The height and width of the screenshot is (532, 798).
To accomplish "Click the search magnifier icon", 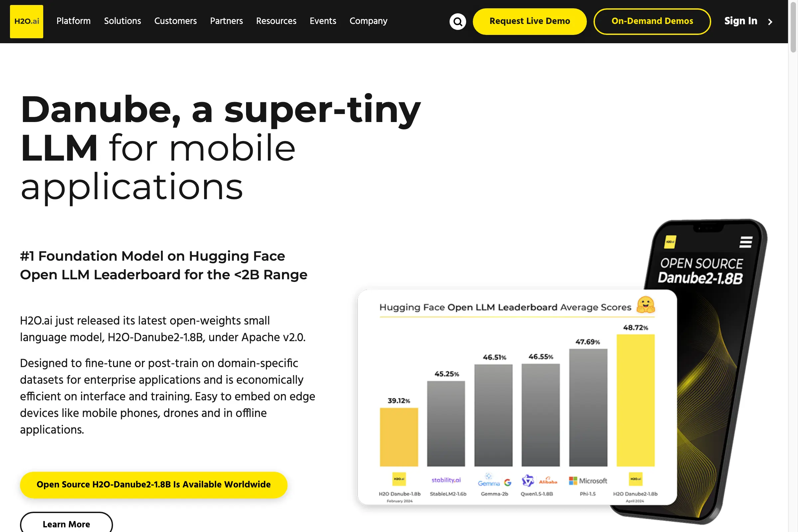I will click(458, 21).
